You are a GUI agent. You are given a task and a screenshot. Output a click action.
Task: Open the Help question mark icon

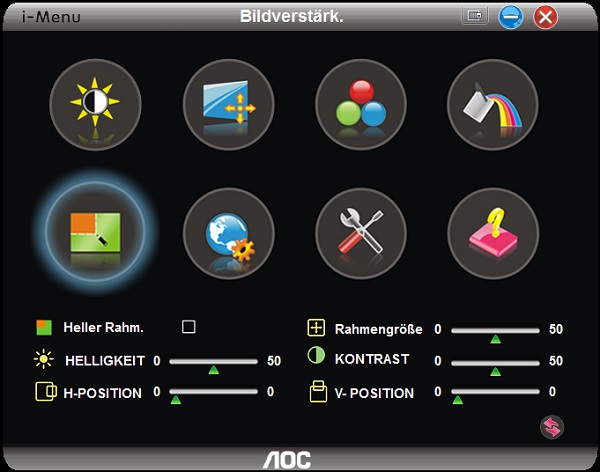pos(493,234)
